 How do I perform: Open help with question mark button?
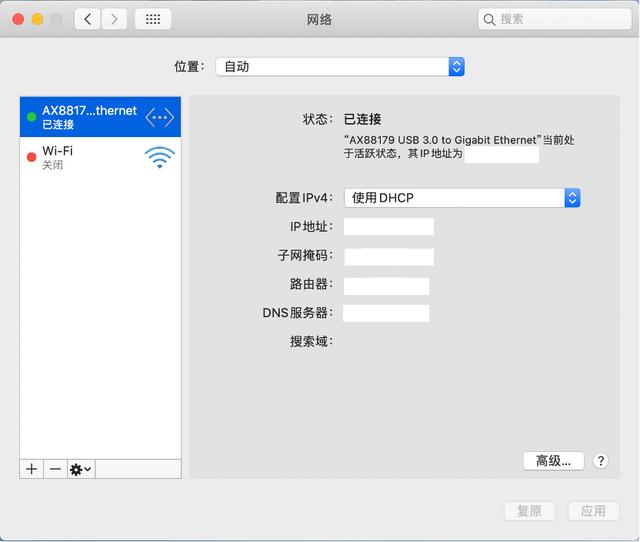pos(600,461)
